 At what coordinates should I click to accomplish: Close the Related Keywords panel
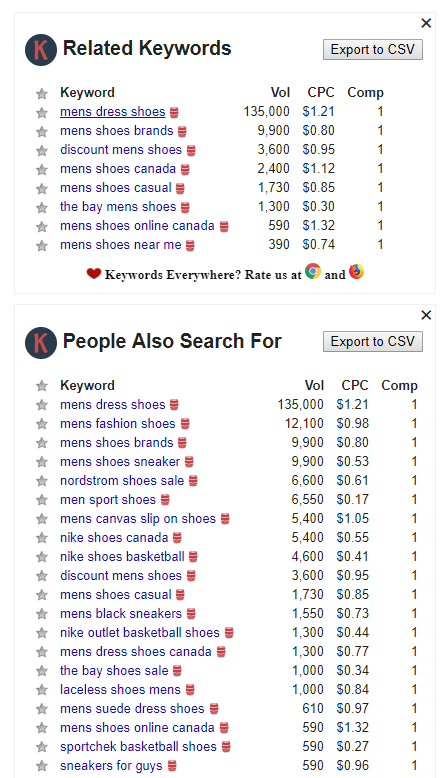(426, 23)
